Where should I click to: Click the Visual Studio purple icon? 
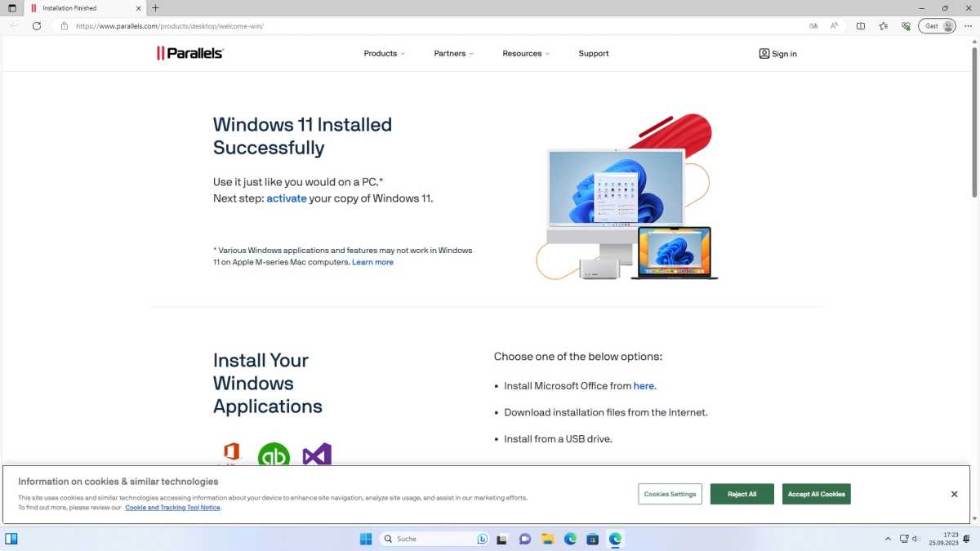[317, 455]
